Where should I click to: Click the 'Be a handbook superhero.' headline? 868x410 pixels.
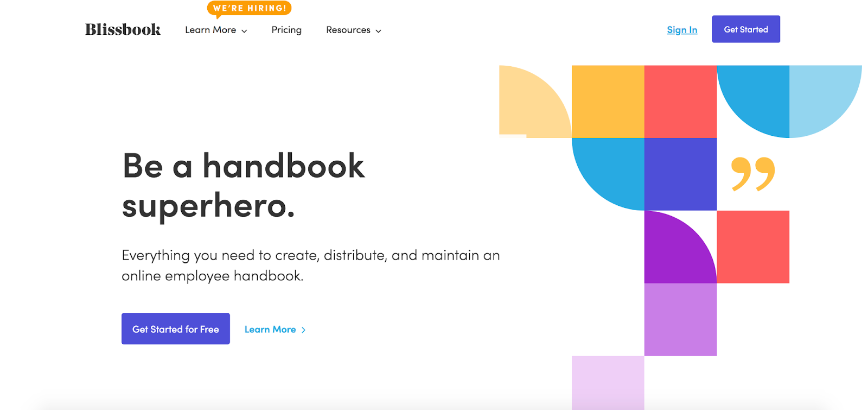click(244, 186)
